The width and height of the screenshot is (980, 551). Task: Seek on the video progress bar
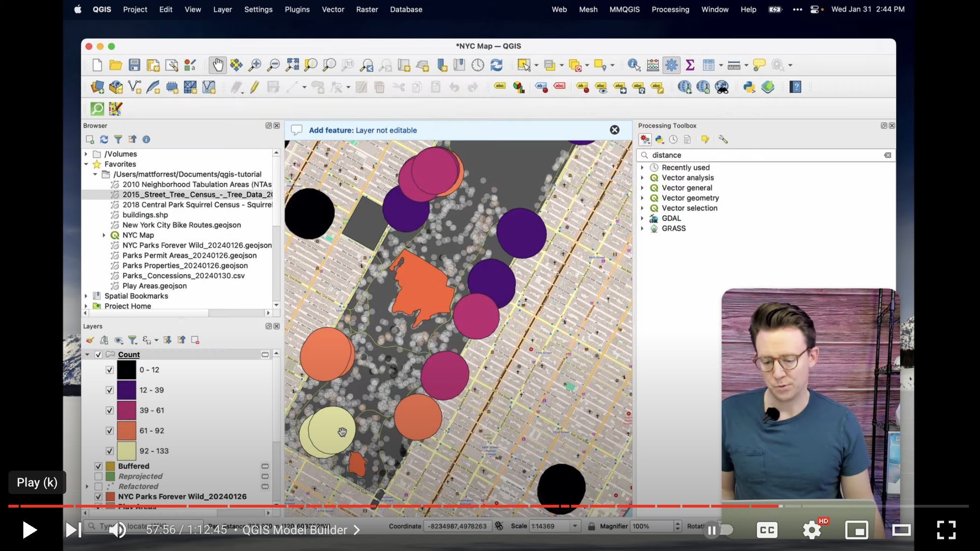click(x=489, y=506)
